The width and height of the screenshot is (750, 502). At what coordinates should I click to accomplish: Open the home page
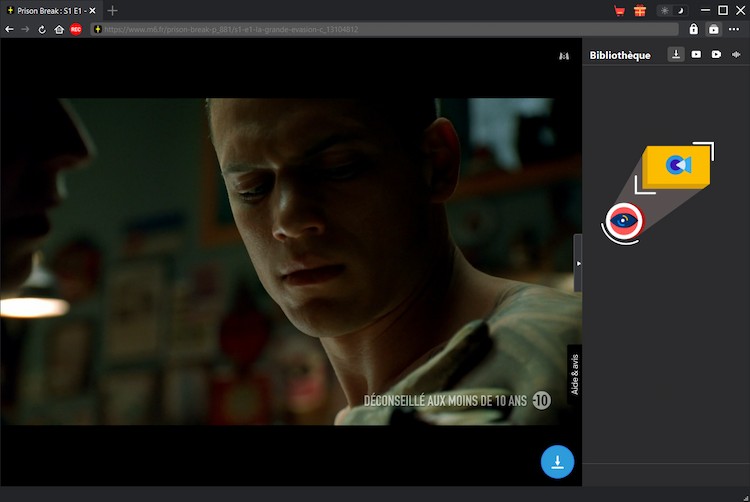tap(59, 30)
